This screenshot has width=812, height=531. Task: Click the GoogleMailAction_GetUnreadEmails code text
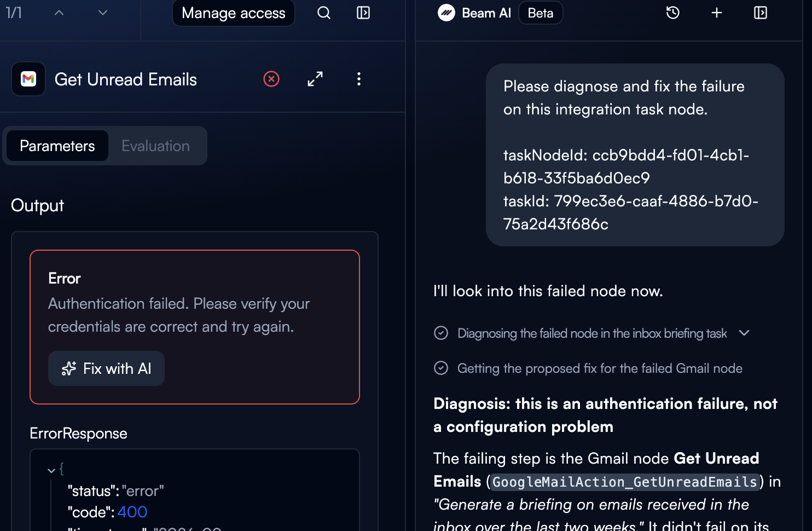click(x=625, y=482)
